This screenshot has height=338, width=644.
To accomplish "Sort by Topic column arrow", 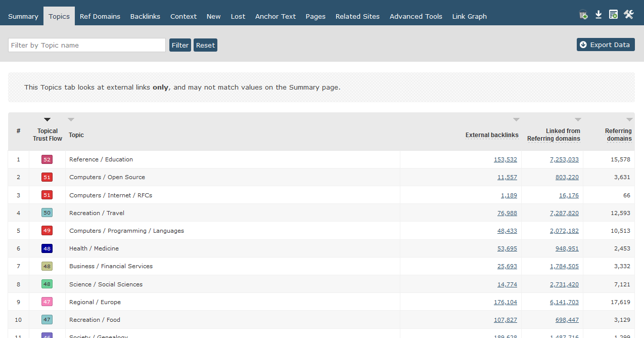I will point(71,120).
